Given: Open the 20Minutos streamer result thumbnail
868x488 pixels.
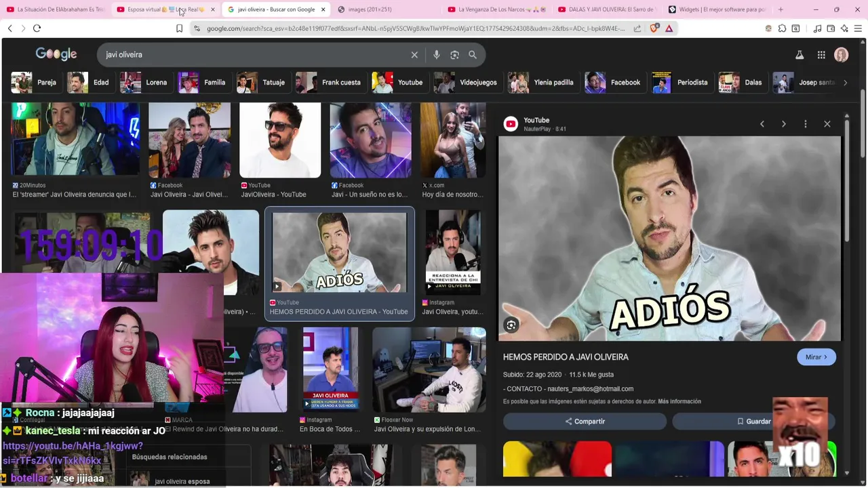Looking at the screenshot, I should click(75, 140).
